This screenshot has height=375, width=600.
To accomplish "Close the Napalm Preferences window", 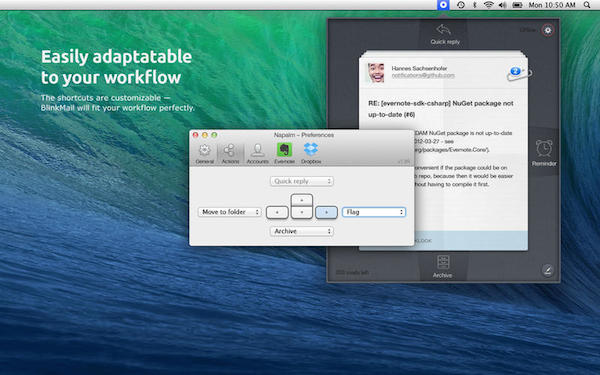I will (x=196, y=135).
